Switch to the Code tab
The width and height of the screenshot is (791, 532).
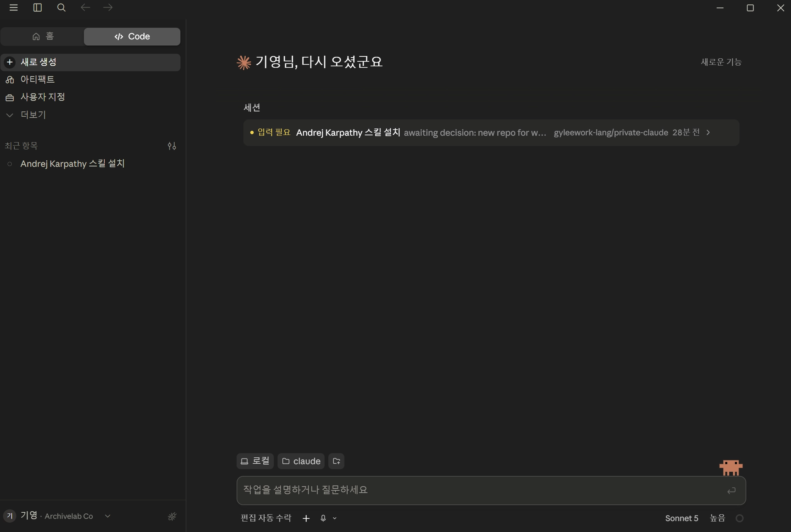[x=132, y=36]
